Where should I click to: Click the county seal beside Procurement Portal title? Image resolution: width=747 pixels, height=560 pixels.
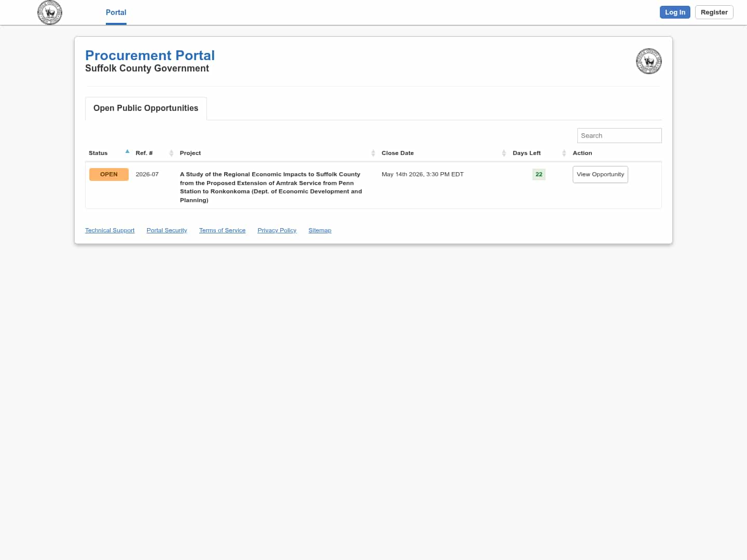tap(648, 61)
